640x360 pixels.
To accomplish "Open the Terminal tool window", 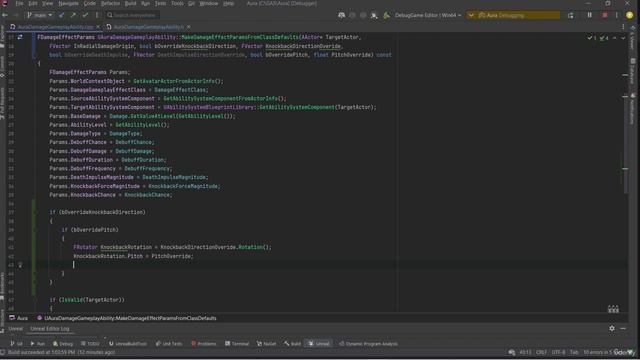I will tap(237, 344).
